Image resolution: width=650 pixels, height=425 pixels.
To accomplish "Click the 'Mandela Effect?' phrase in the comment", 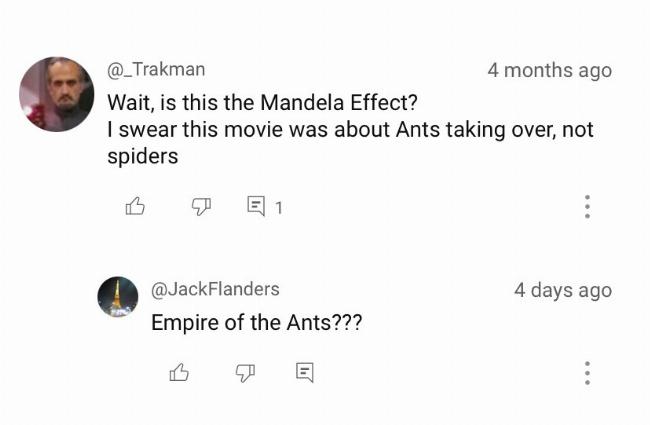I will coord(339,102).
